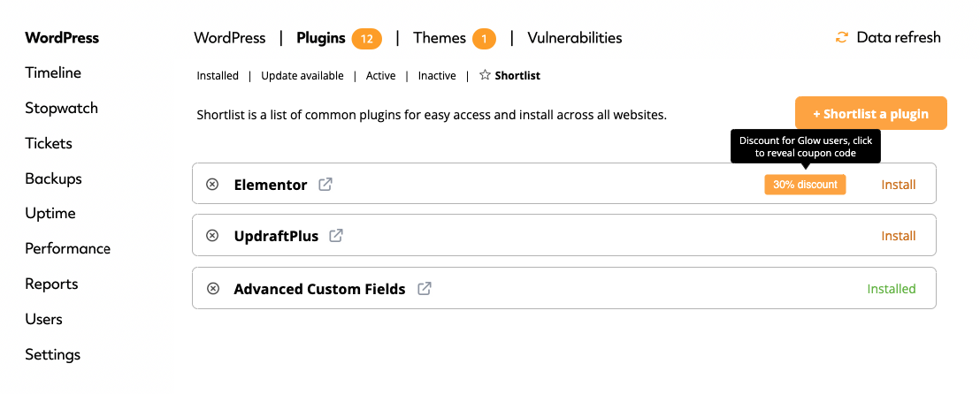Install the UpdraftPlus plugin

coord(898,236)
